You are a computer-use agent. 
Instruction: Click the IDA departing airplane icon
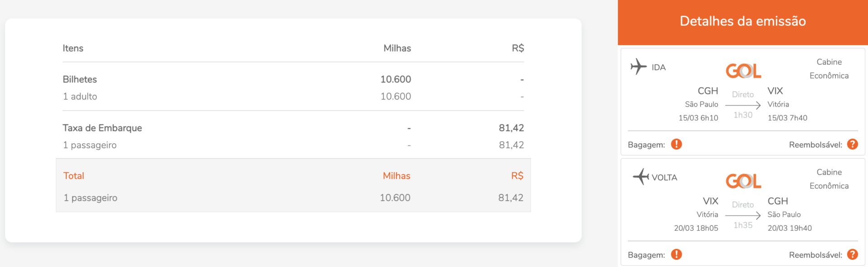[x=638, y=66]
